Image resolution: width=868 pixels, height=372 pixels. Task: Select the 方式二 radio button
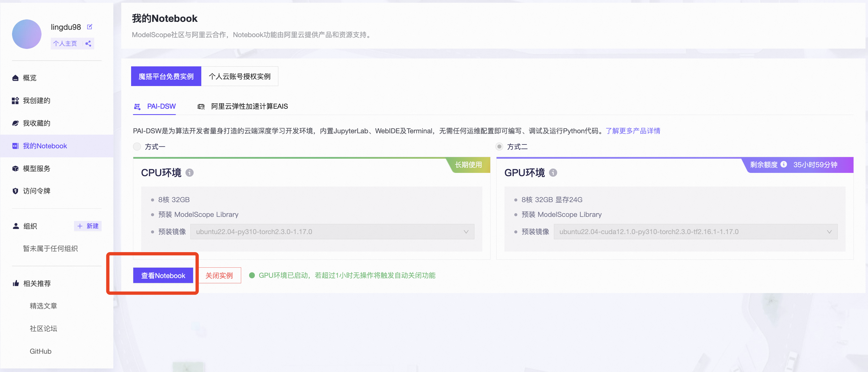(499, 147)
